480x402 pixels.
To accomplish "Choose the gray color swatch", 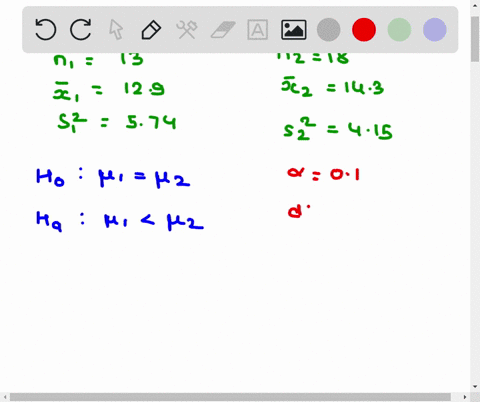I will coord(329,30).
